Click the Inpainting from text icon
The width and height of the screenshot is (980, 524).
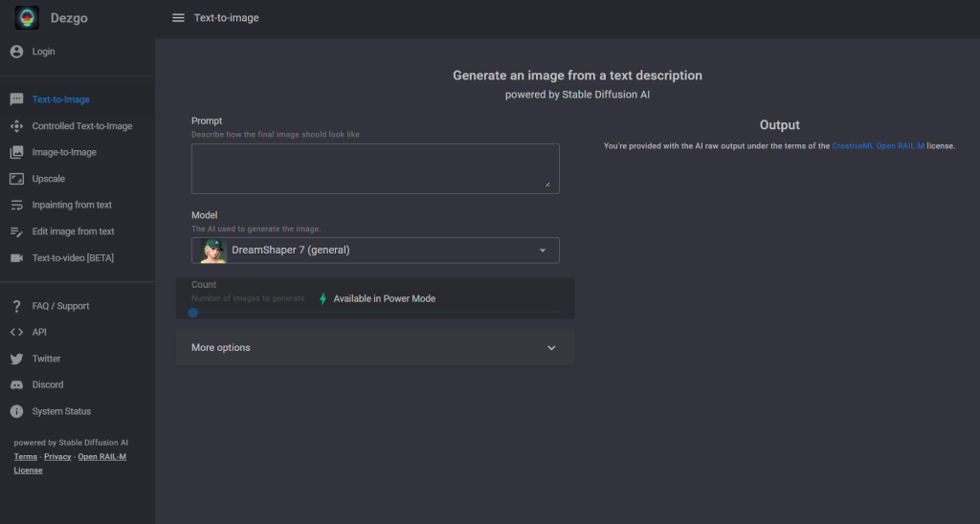pyautogui.click(x=17, y=205)
